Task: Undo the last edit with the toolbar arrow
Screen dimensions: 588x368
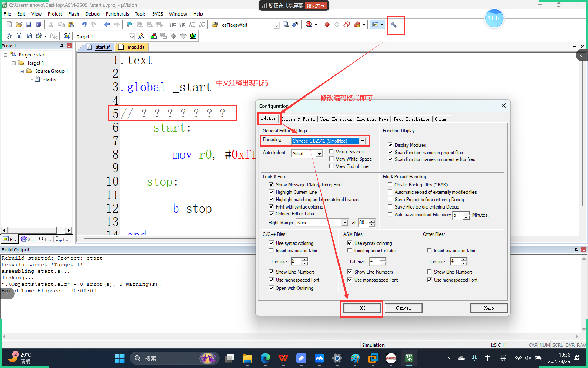Action: (x=84, y=25)
